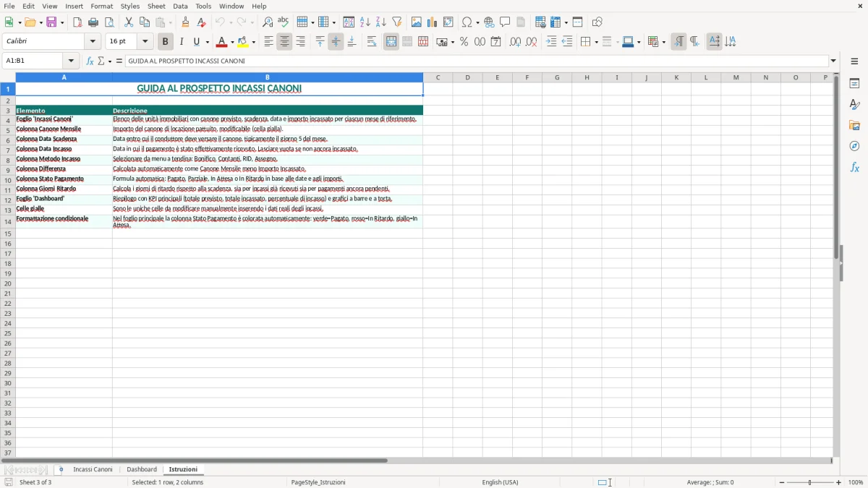Apply the red font color swatch
The height and width of the screenshot is (488, 868).
click(222, 42)
